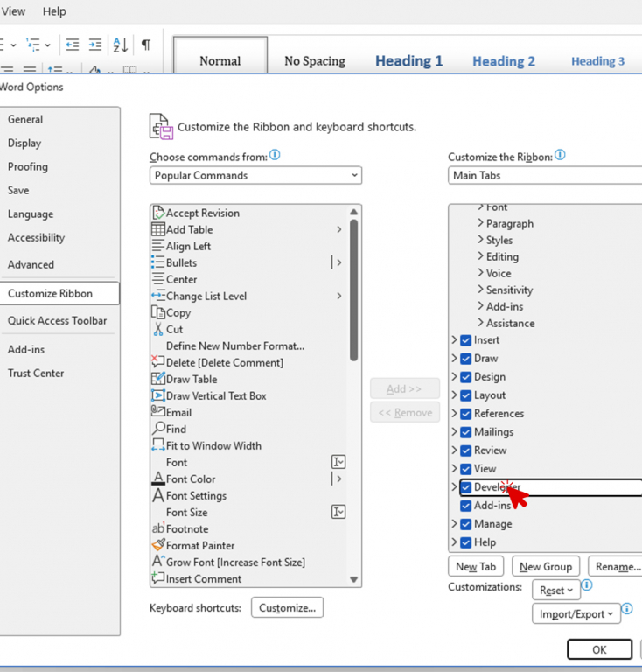Select the Change List Level icon
Screen dimensions: 642x672
158,296
